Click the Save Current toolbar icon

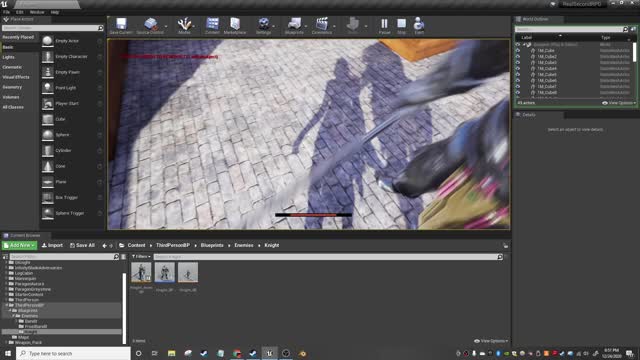point(121,26)
